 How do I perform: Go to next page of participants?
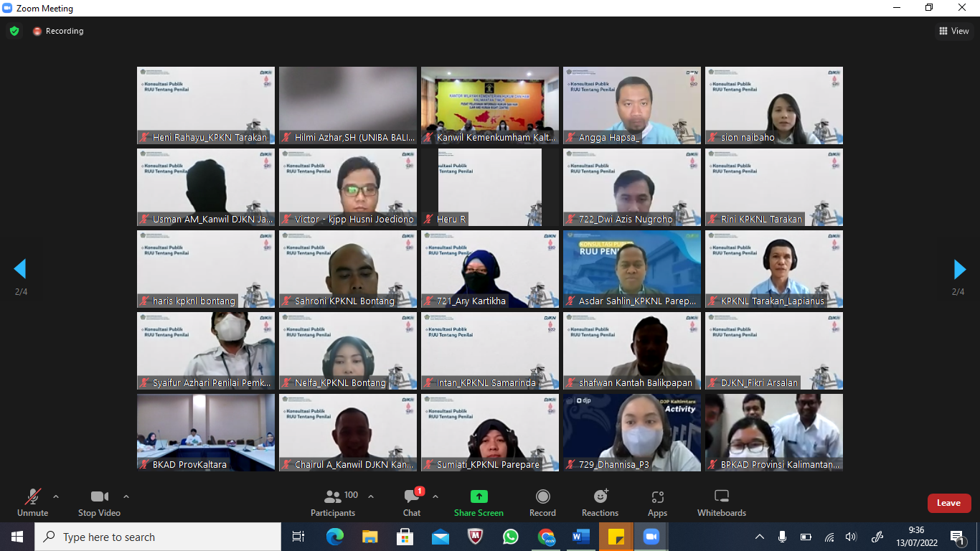pyautogui.click(x=959, y=269)
